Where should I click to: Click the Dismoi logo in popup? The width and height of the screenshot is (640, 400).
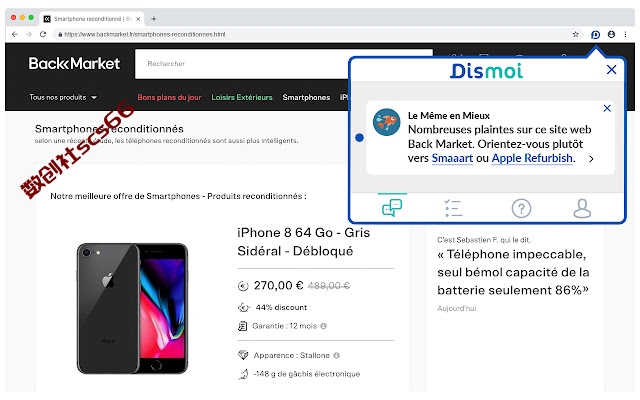pos(487,71)
